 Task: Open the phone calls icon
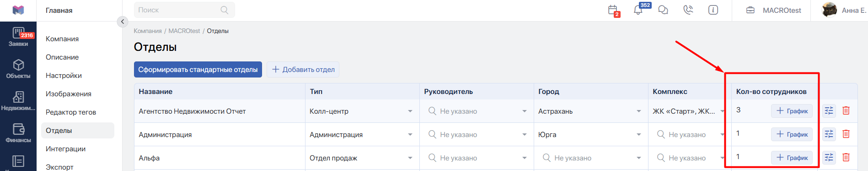[x=688, y=10]
